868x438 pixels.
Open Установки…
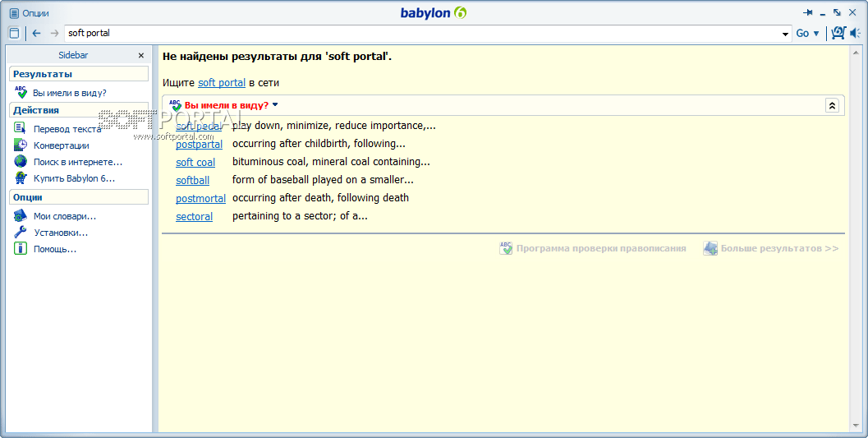tap(61, 233)
